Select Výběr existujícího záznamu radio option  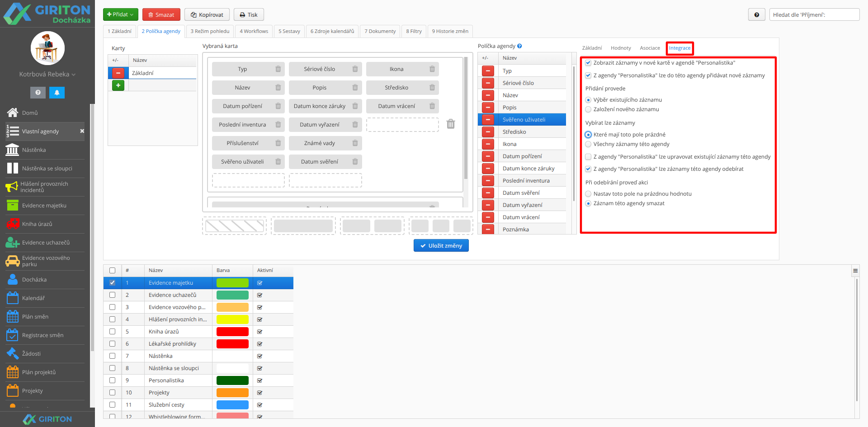(x=588, y=100)
